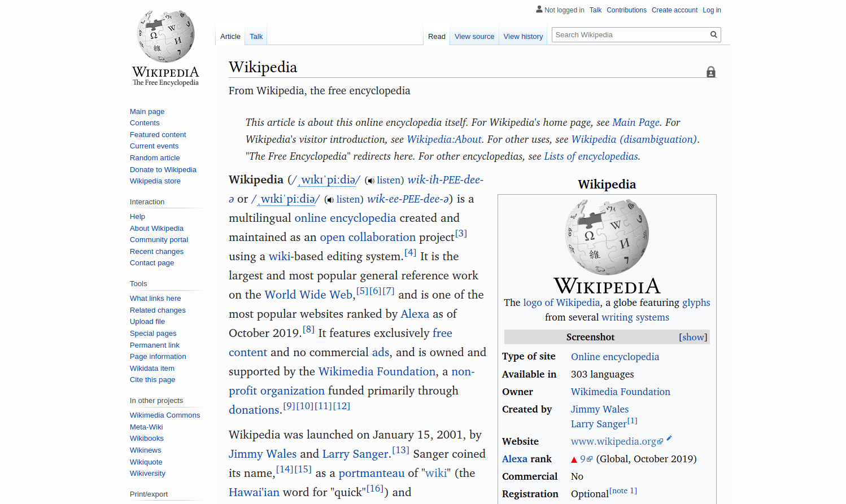Screen dimensions: 846x504
Task: Play second pronunciation speaker icon before wik-ee-PEE-dee
Action: pos(330,200)
